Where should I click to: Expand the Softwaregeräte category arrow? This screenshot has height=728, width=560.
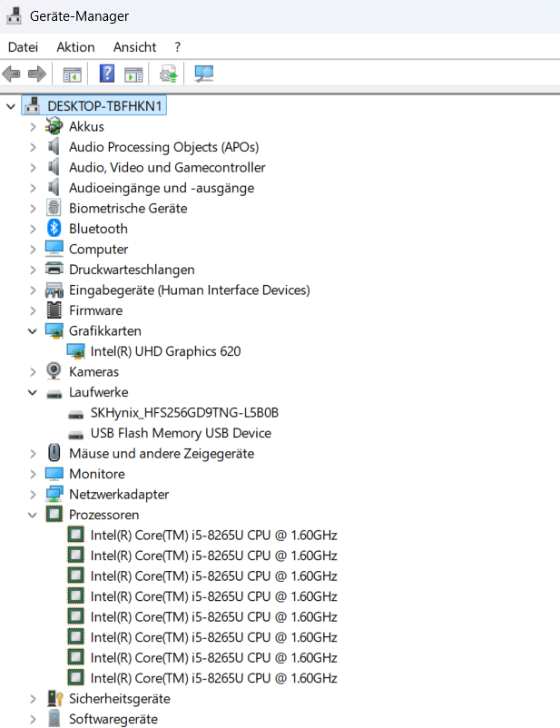(x=33, y=719)
